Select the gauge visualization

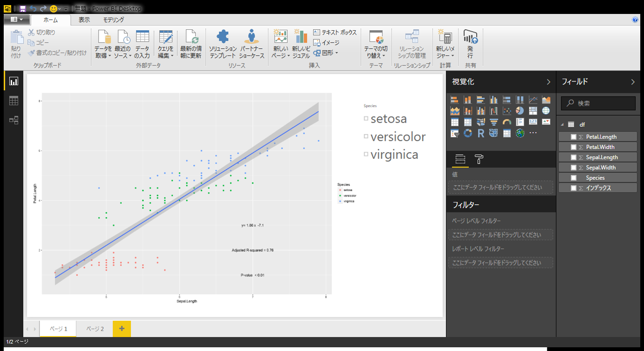(507, 122)
